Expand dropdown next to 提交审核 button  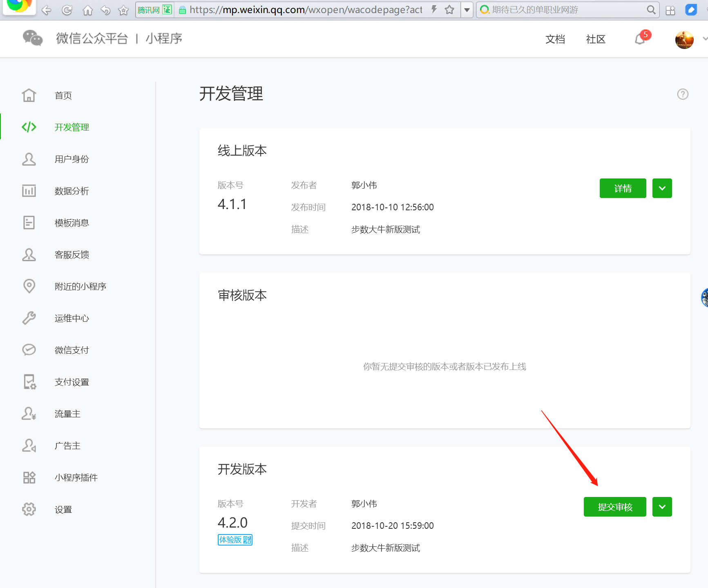point(662,507)
